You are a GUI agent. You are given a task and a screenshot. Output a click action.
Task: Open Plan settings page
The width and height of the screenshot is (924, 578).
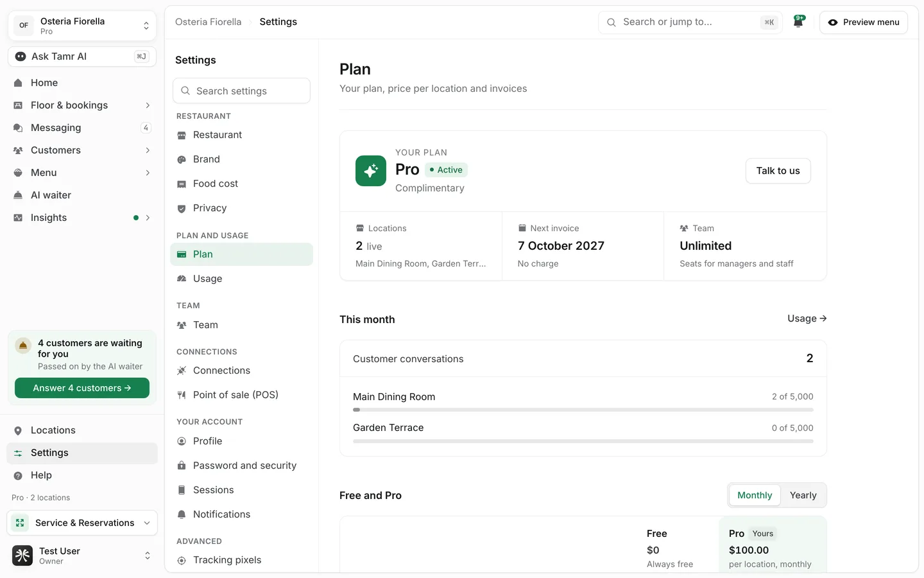tap(241, 254)
